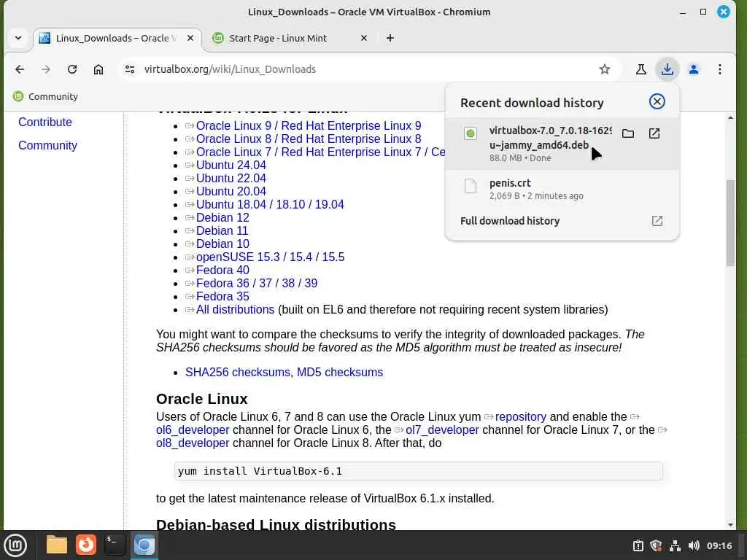Screen dimensions: 747x560
Task: Close the Start Page Linux Mint tab
Action: [364, 38]
